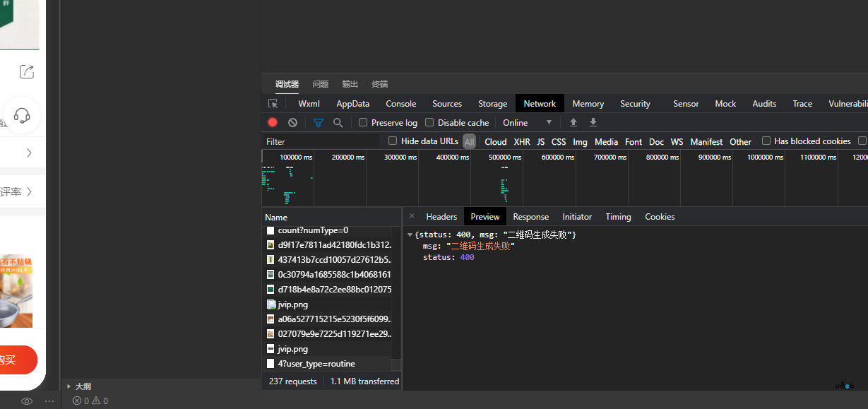The height and width of the screenshot is (409, 868).
Task: Open the Initiator tab
Action: (x=577, y=217)
